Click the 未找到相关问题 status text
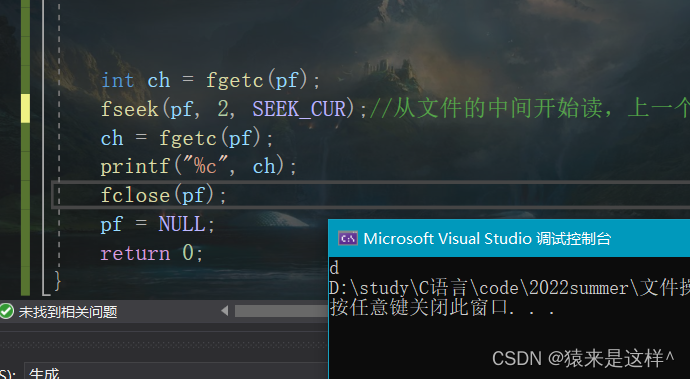The image size is (690, 379). (68, 312)
